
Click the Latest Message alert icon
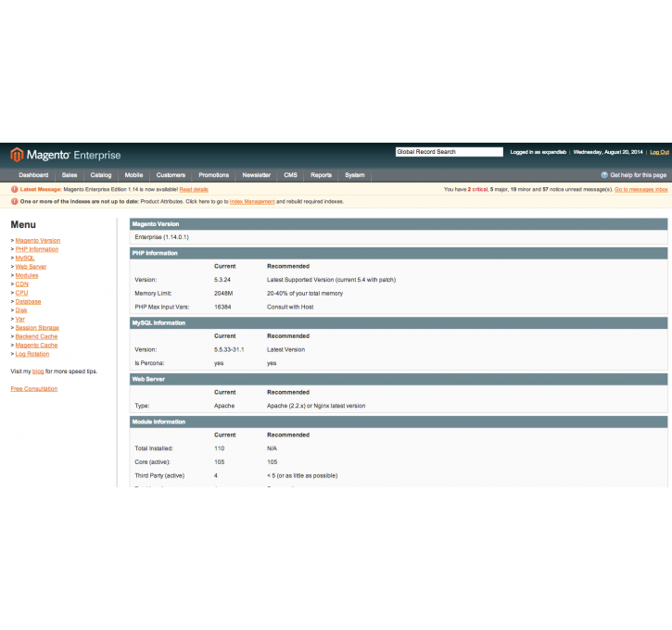(x=14, y=189)
